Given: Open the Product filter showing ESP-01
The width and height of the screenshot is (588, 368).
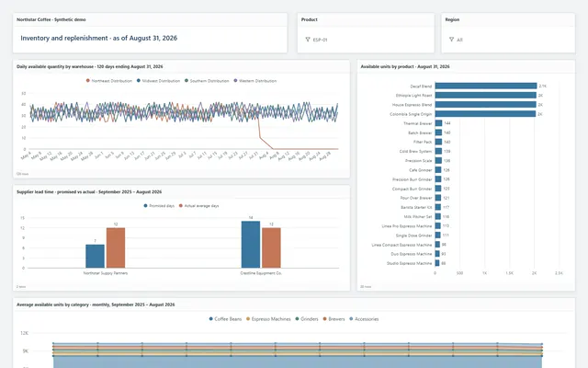Looking at the screenshot, I should (366, 40).
